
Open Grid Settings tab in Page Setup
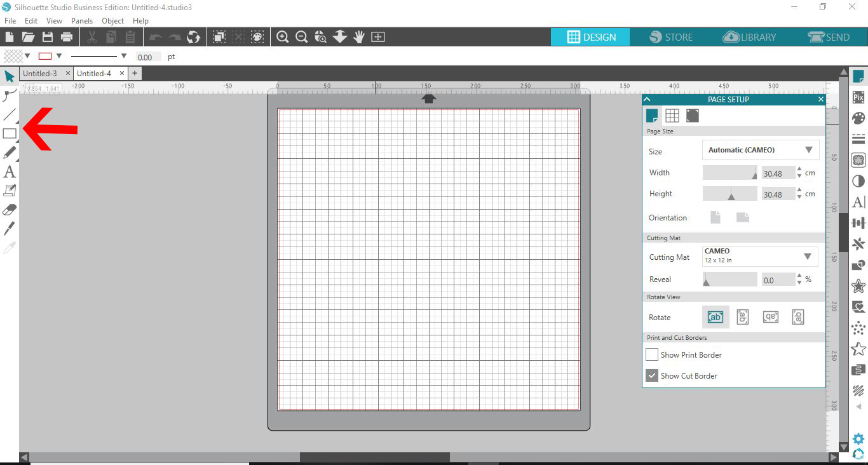[x=672, y=115]
